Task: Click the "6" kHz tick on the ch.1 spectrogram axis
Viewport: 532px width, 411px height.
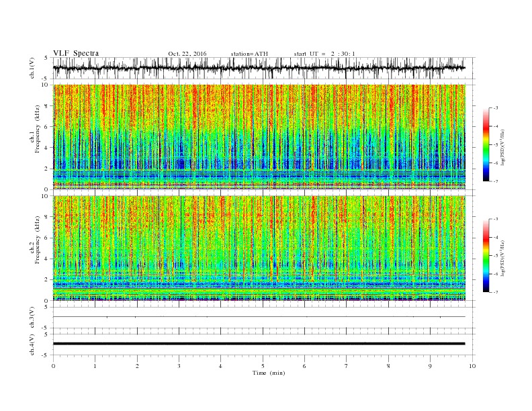Action: (x=46, y=127)
